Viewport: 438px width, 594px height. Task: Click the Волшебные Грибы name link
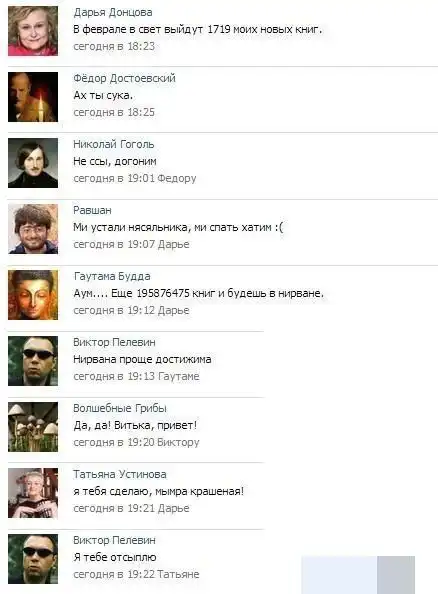click(x=120, y=408)
